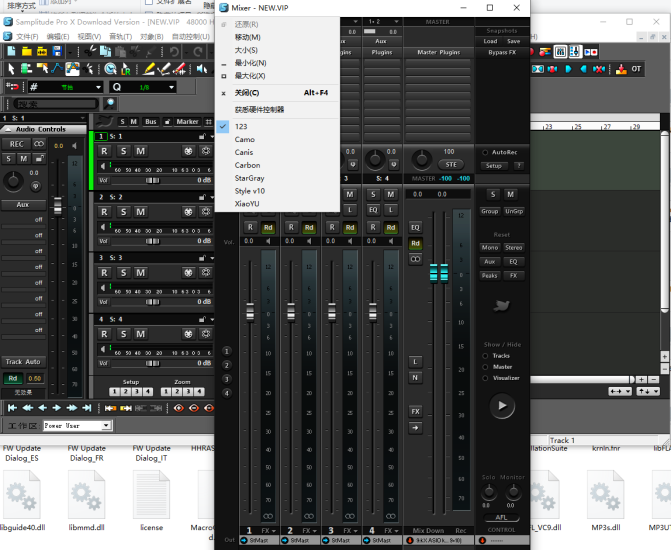
Task: Click the Track Auto button
Action: pyautogui.click(x=23, y=362)
